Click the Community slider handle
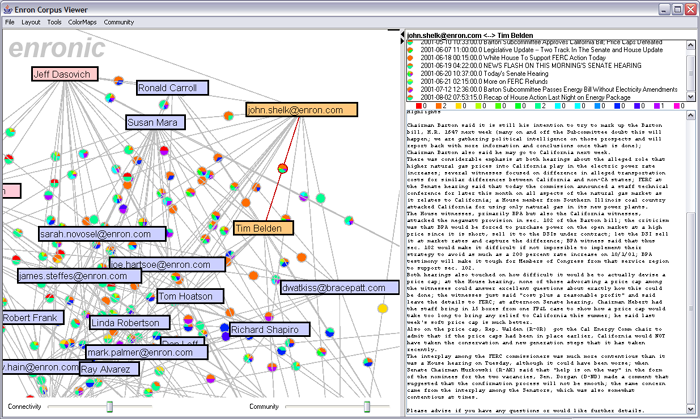 367,407
